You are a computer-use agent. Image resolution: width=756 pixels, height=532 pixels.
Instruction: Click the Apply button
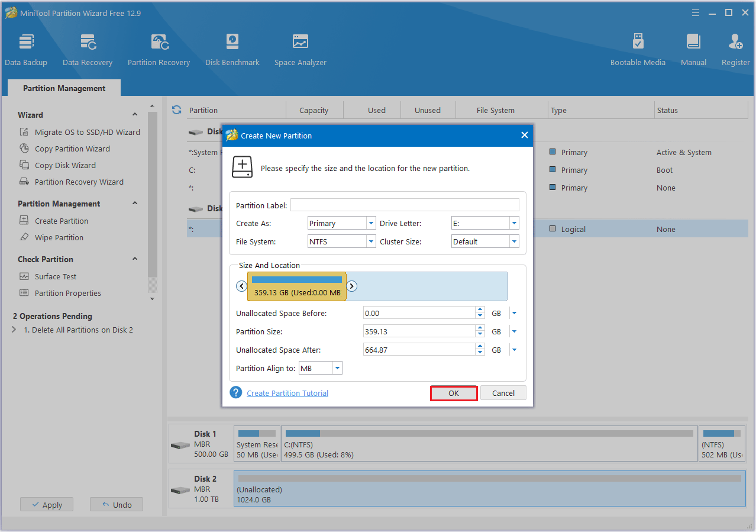pyautogui.click(x=47, y=505)
